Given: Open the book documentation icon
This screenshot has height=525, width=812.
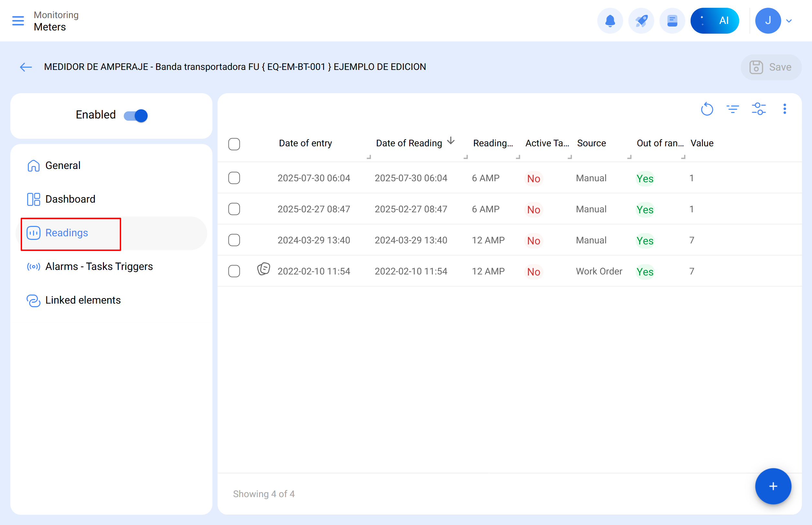Looking at the screenshot, I should click(x=672, y=21).
